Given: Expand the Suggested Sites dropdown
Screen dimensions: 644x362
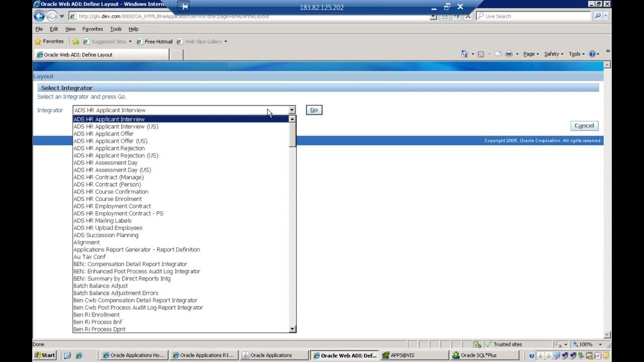Looking at the screenshot, I should click(130, 42).
